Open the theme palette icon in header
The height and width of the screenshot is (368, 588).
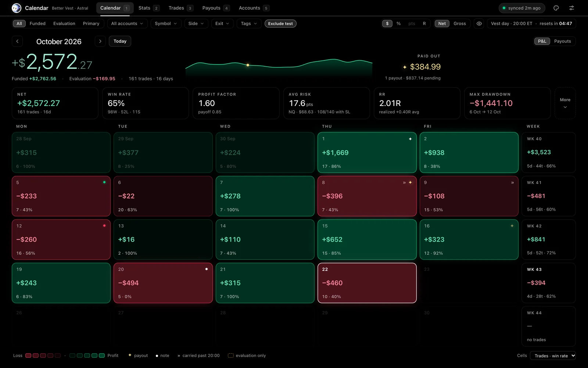(556, 8)
